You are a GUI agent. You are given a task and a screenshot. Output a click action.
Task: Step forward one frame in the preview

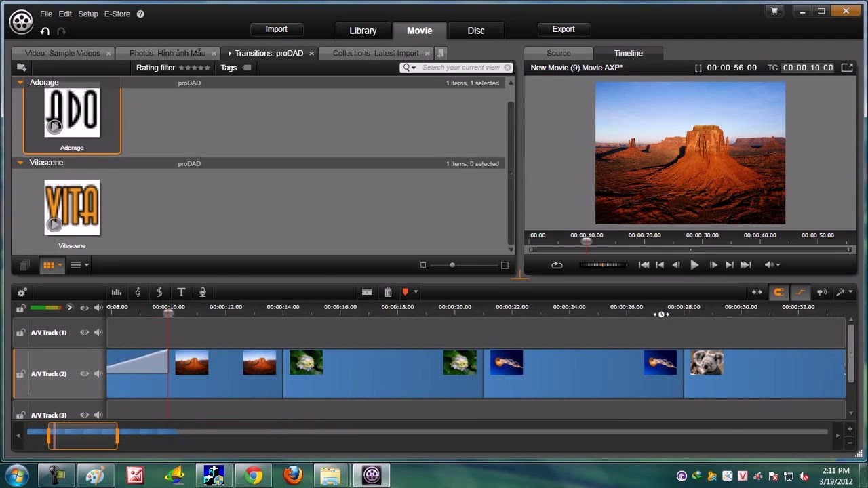pyautogui.click(x=713, y=265)
